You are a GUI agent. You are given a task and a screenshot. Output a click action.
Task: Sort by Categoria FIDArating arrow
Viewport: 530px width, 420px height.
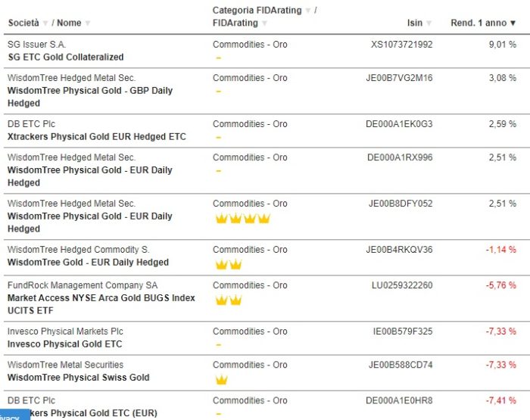point(307,11)
